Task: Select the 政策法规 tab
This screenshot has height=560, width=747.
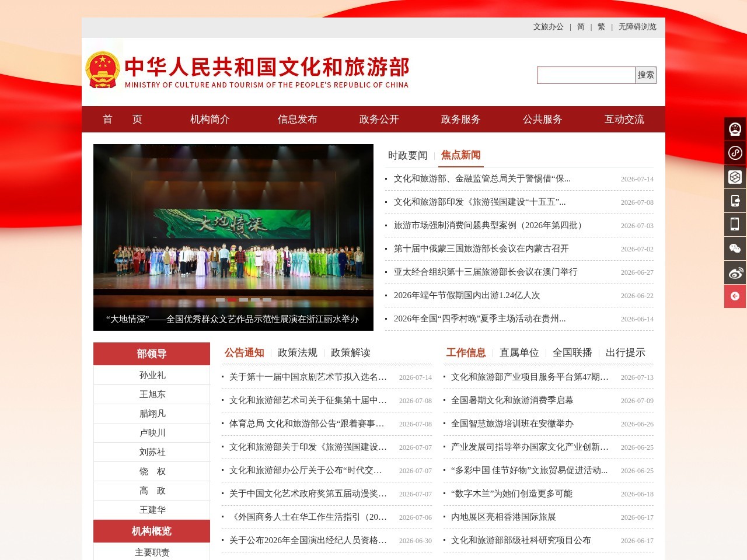Action: (x=298, y=352)
